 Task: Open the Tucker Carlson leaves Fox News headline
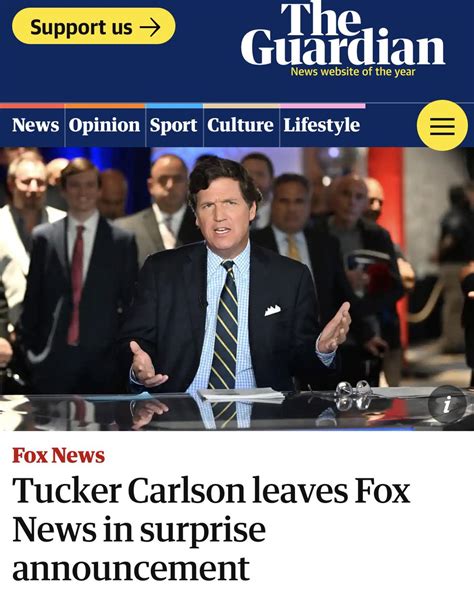click(x=211, y=529)
